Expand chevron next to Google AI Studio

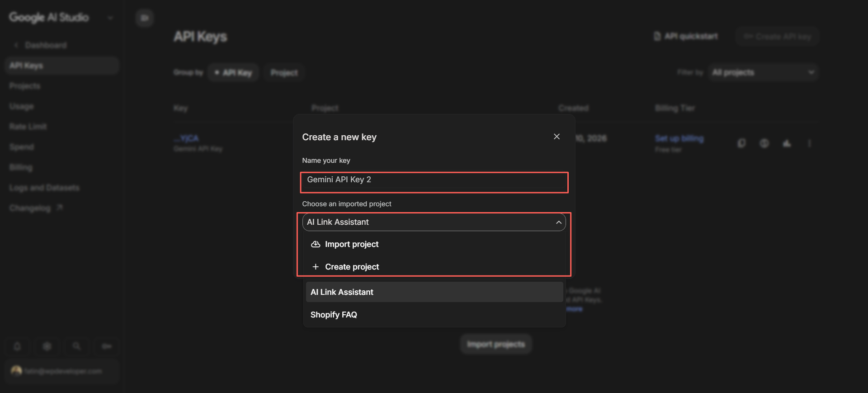110,18
